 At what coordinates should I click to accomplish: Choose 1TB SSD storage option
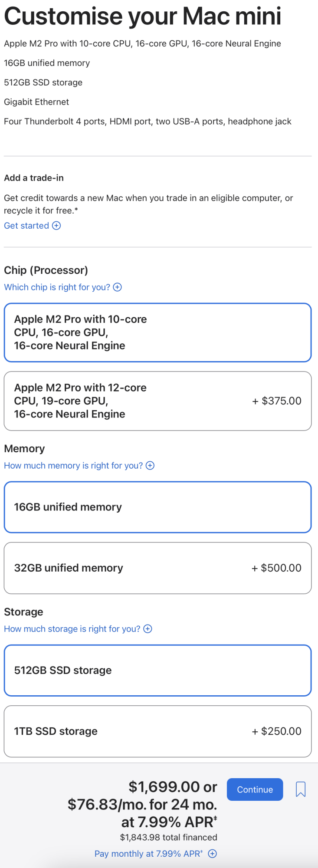click(157, 731)
